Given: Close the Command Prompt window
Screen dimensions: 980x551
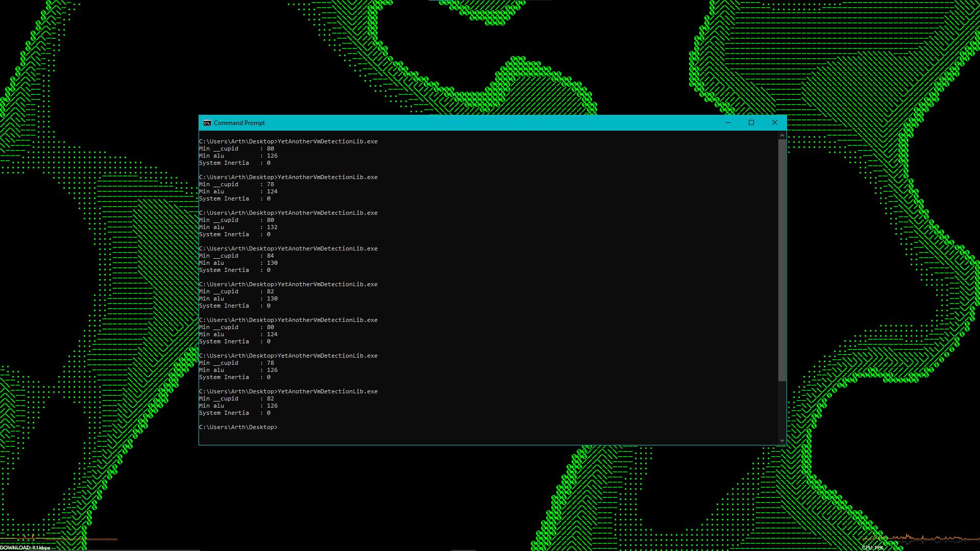Looking at the screenshot, I should 775,123.
